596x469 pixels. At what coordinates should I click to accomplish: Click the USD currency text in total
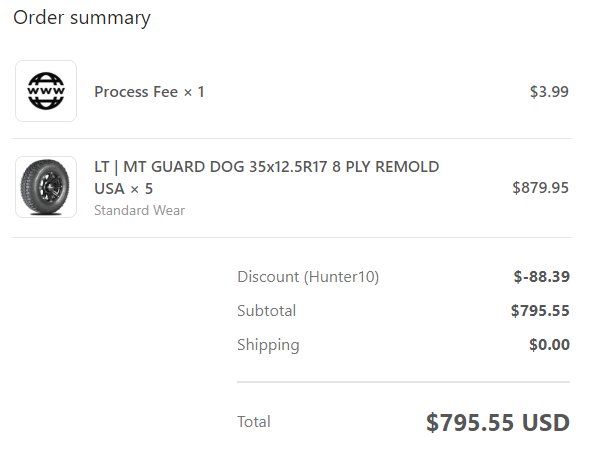point(546,423)
